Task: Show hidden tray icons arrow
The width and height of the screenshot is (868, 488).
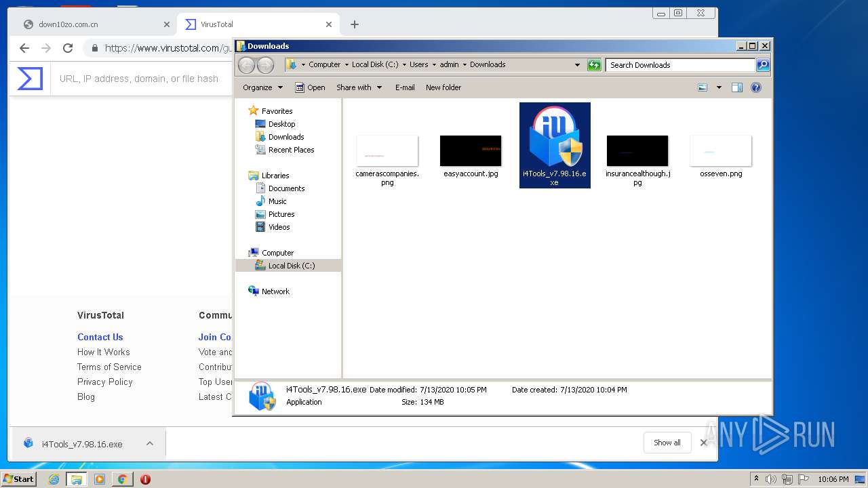Action: pos(756,479)
